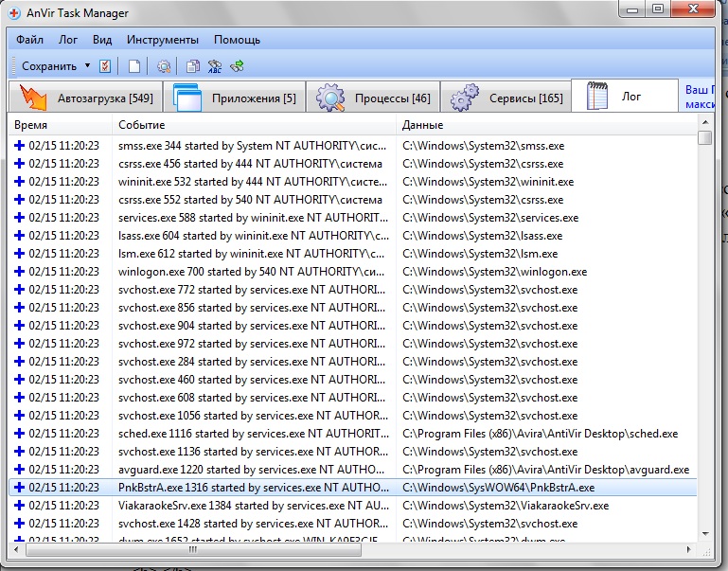This screenshot has height=571, width=728.
Task: Select the svchost.exe 1428 event
Action: (253, 524)
